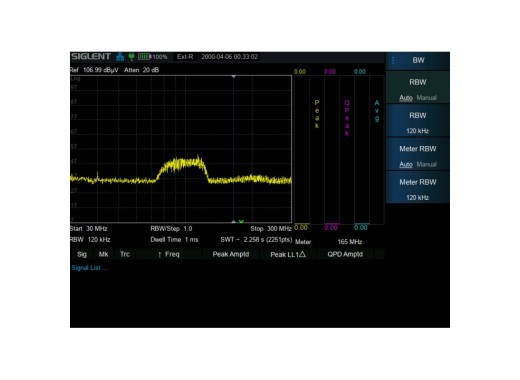520x380 pixels.
Task: Open the BW menu header
Action: 418,61
